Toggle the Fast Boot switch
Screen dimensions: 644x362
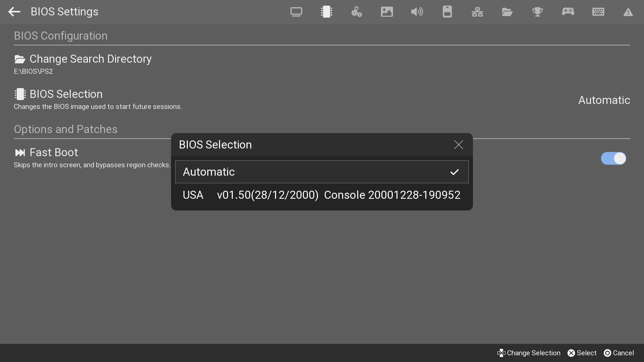[x=613, y=159]
